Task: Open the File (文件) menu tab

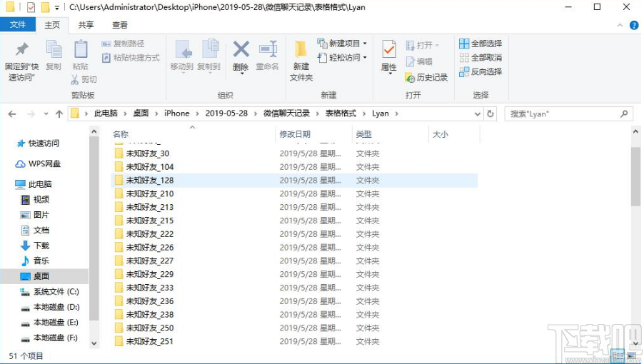Action: pos(18,24)
